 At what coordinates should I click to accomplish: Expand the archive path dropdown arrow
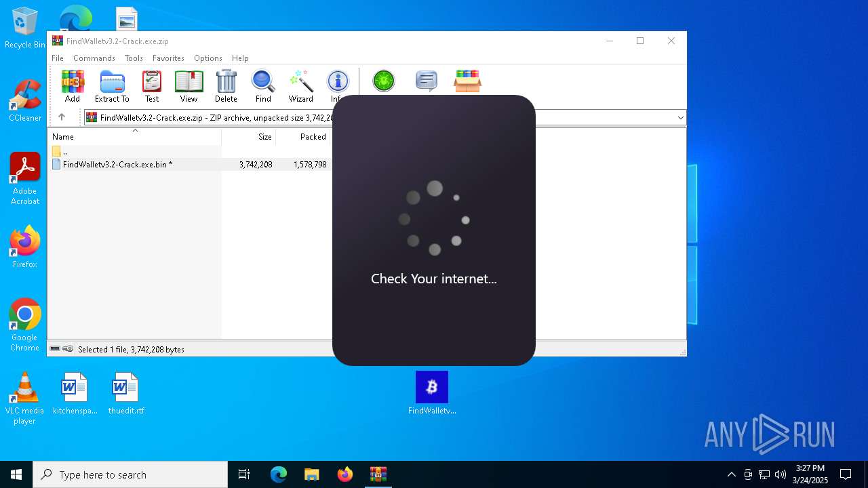(680, 118)
